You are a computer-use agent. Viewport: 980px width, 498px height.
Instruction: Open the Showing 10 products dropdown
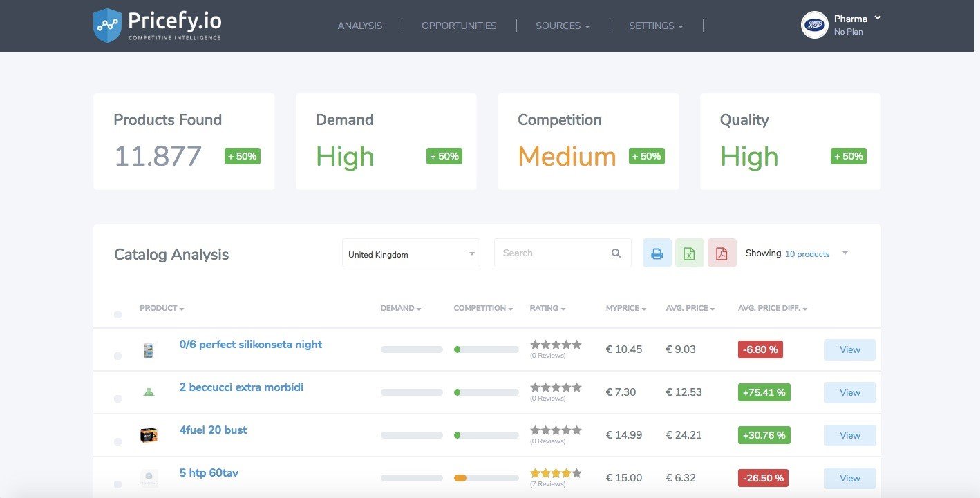[x=797, y=253]
